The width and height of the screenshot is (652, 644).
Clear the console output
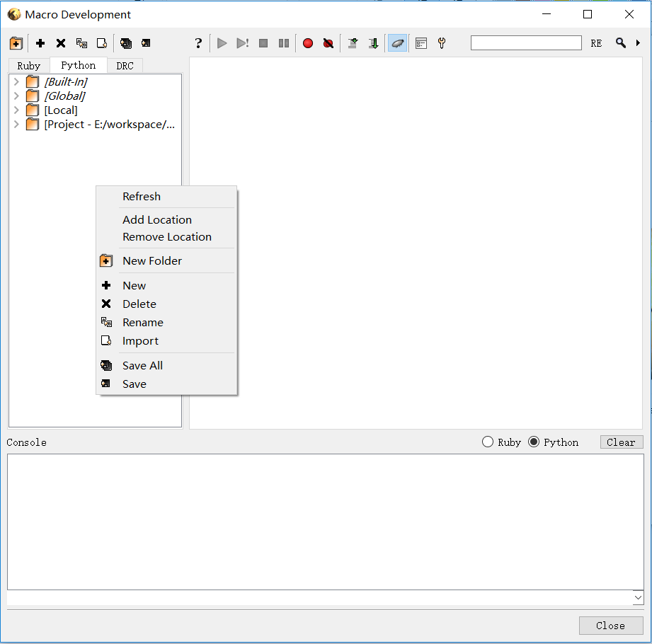tap(621, 442)
